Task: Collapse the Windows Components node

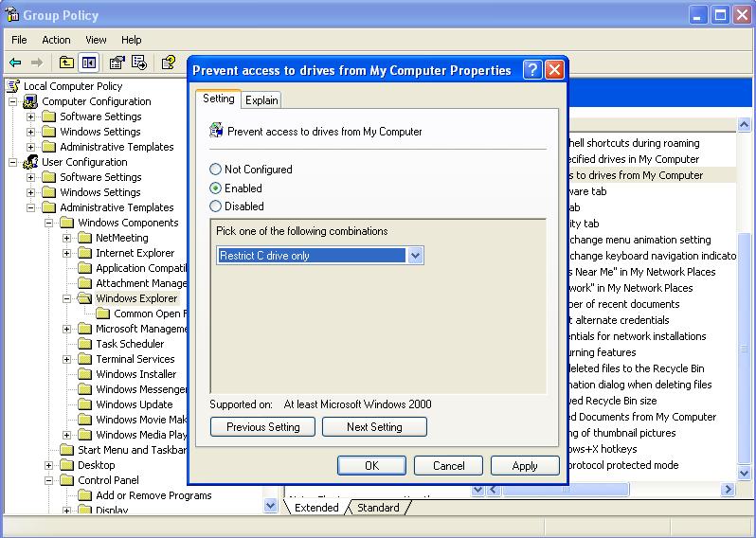Action: (x=48, y=223)
